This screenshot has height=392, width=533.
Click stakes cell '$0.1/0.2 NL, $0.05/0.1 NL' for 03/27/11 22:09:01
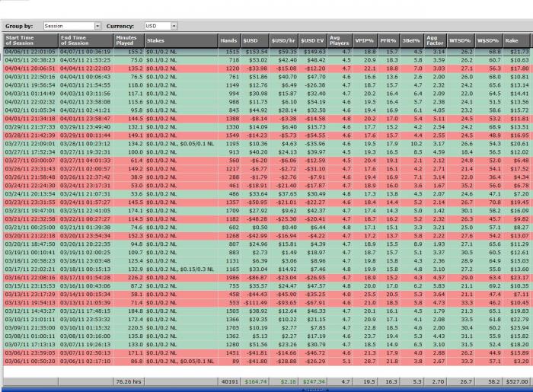(x=180, y=144)
